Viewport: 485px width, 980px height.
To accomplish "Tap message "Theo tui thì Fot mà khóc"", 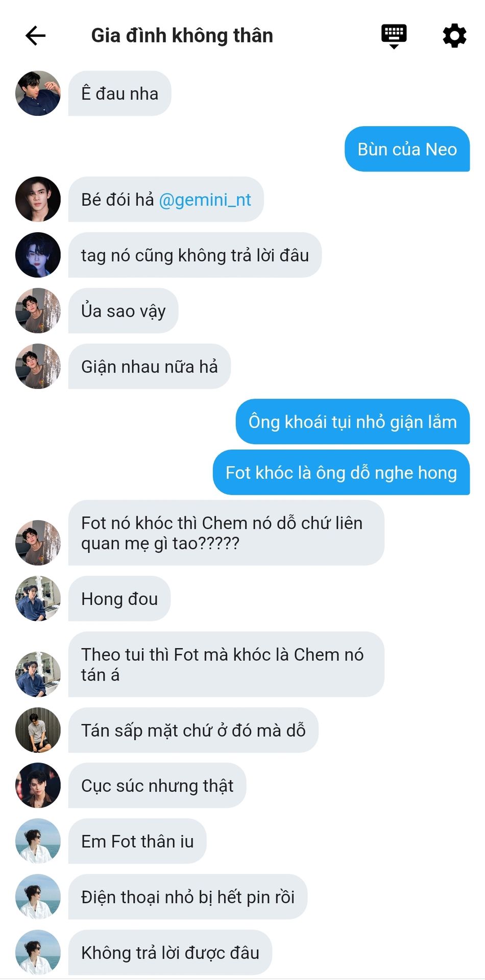I will click(226, 665).
